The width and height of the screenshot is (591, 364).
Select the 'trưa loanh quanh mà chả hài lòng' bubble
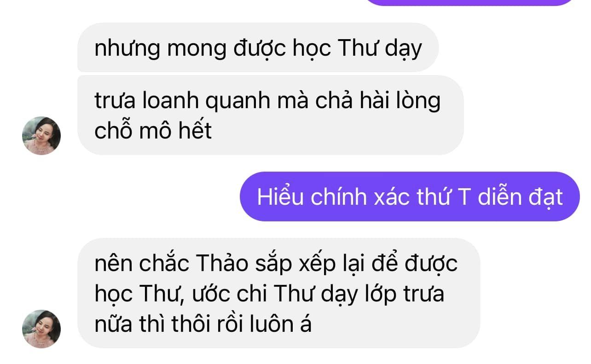tap(270, 115)
